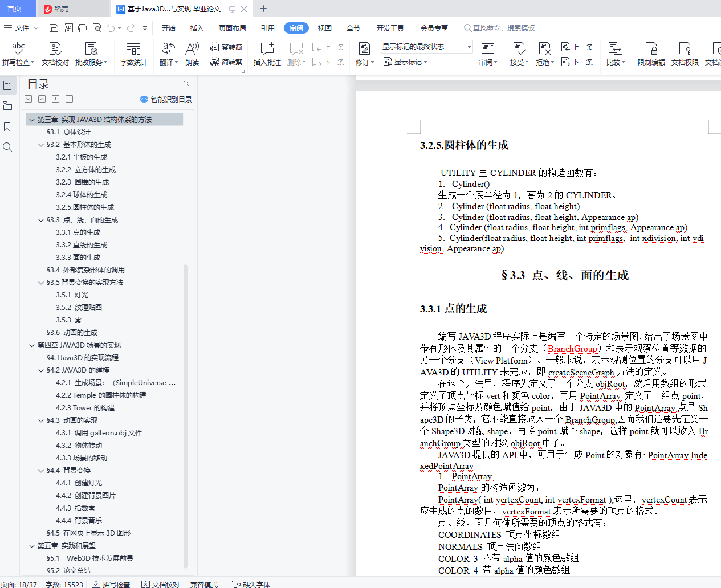Open the track changes tool (修订)
Viewport: 721px width, 588px height.
[x=365, y=54]
